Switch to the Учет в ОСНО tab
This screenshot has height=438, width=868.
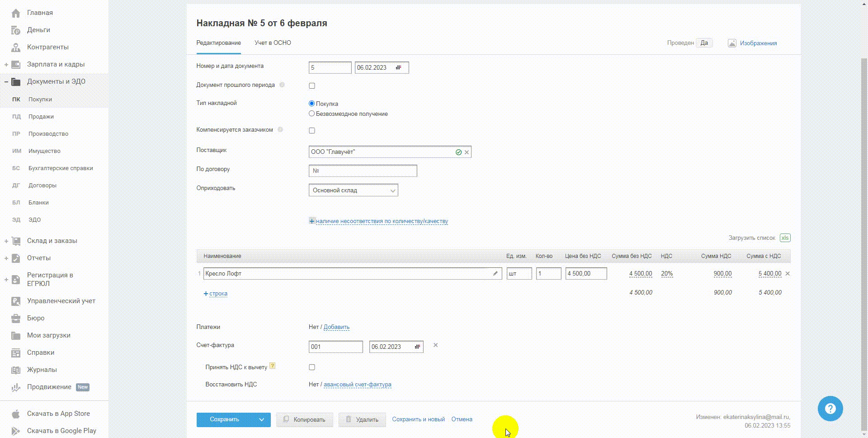coord(273,43)
